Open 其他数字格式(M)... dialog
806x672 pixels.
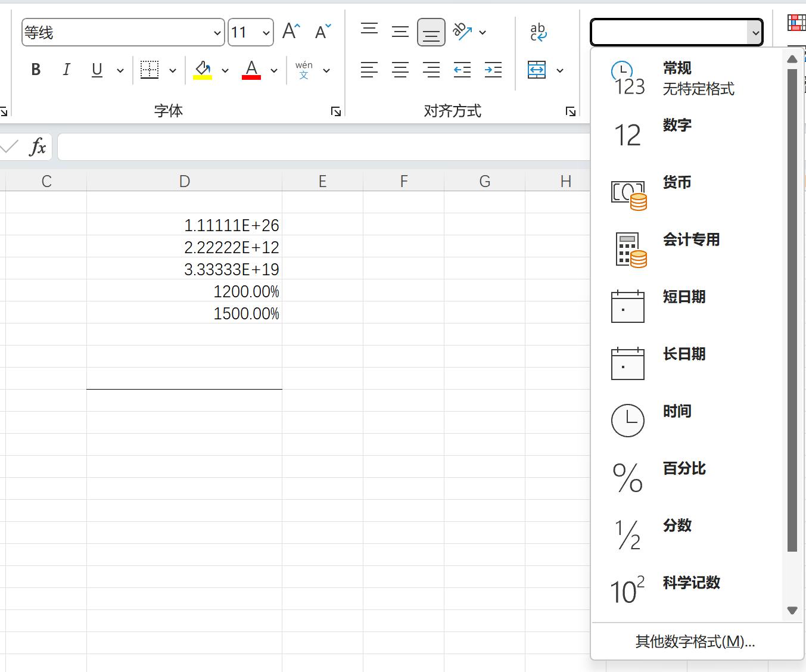[x=695, y=642]
